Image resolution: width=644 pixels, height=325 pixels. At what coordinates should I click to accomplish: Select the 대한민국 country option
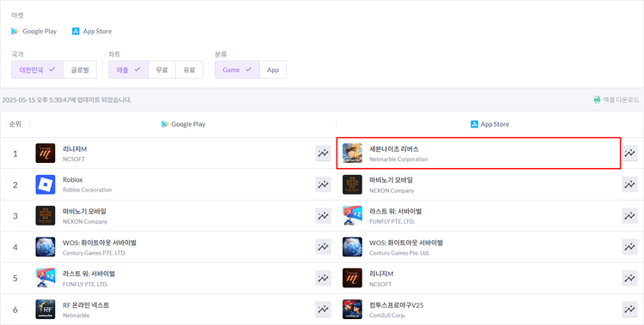click(38, 69)
